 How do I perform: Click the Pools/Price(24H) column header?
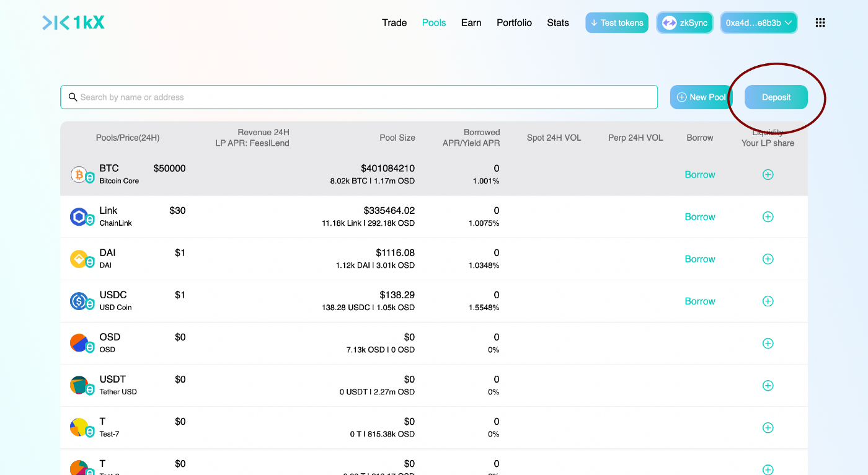click(x=128, y=138)
